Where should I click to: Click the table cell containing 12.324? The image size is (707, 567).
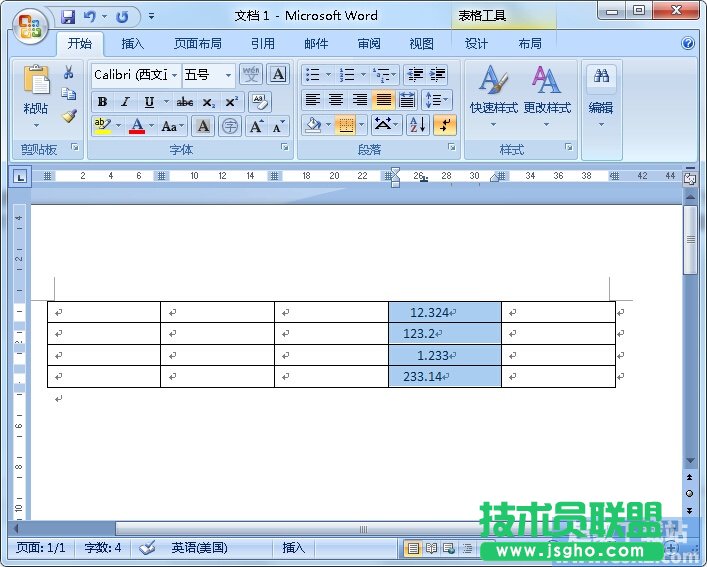(x=444, y=313)
